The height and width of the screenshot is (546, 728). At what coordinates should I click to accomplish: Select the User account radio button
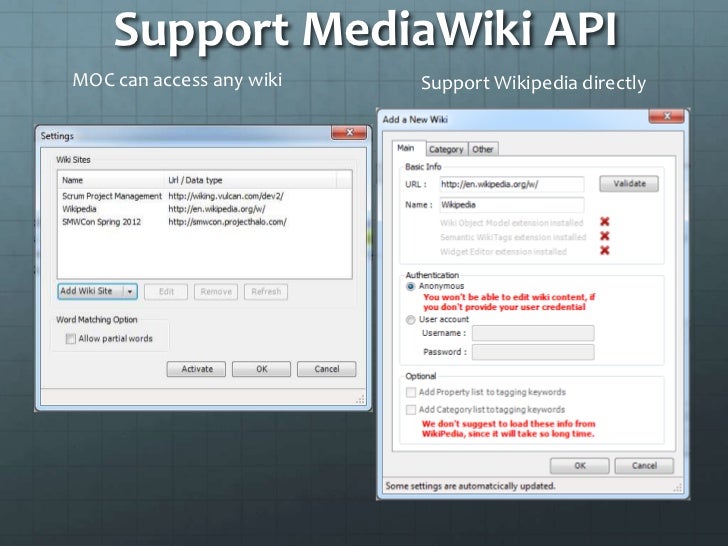point(410,320)
